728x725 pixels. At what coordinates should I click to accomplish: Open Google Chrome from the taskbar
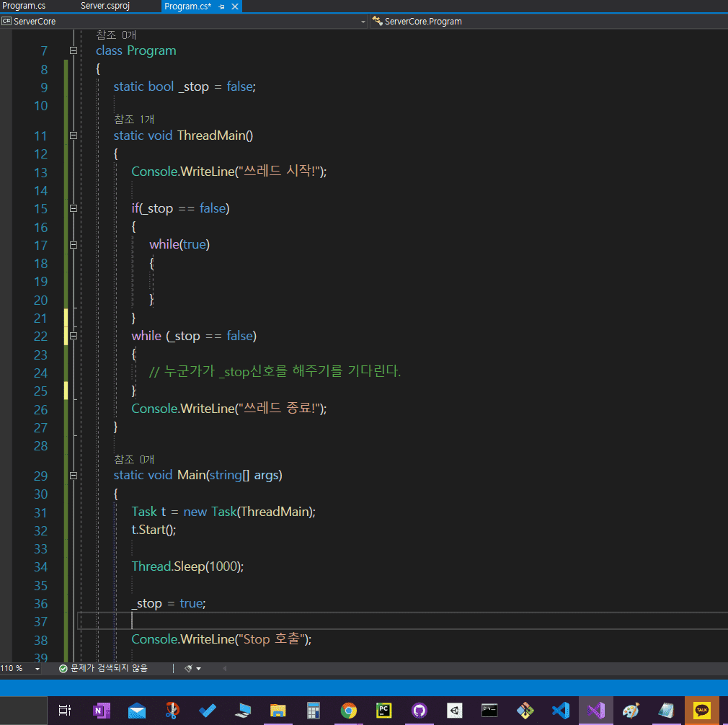[x=348, y=711]
